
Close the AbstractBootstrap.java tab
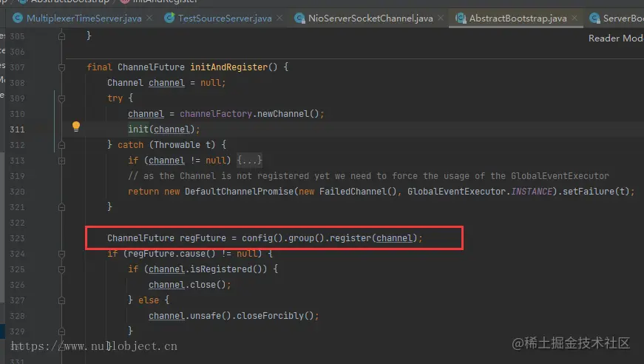tap(574, 18)
